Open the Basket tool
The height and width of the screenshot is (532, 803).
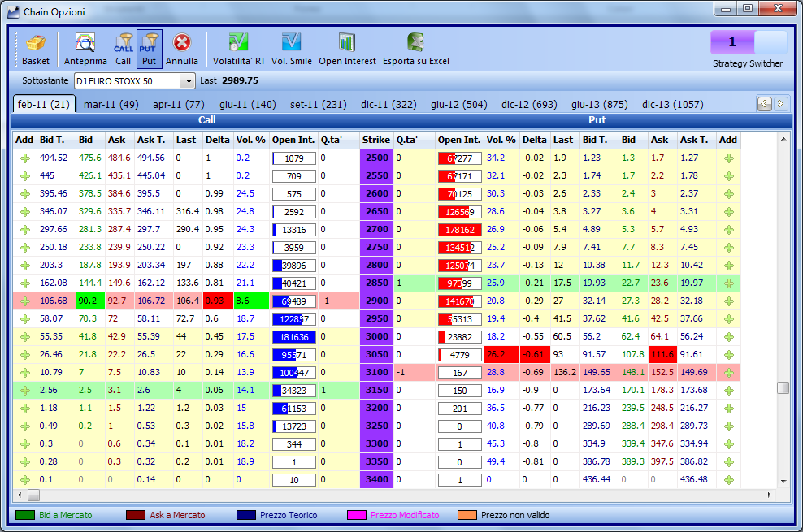35,49
